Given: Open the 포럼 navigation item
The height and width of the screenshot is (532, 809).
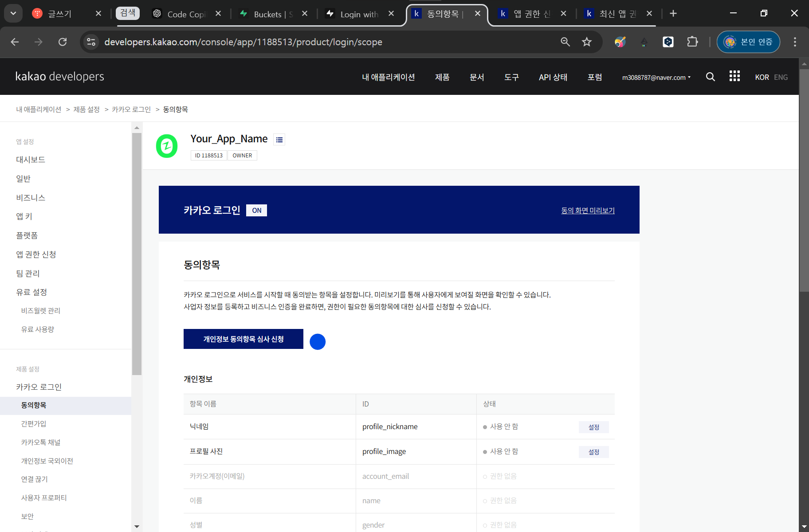Looking at the screenshot, I should tap(595, 77).
